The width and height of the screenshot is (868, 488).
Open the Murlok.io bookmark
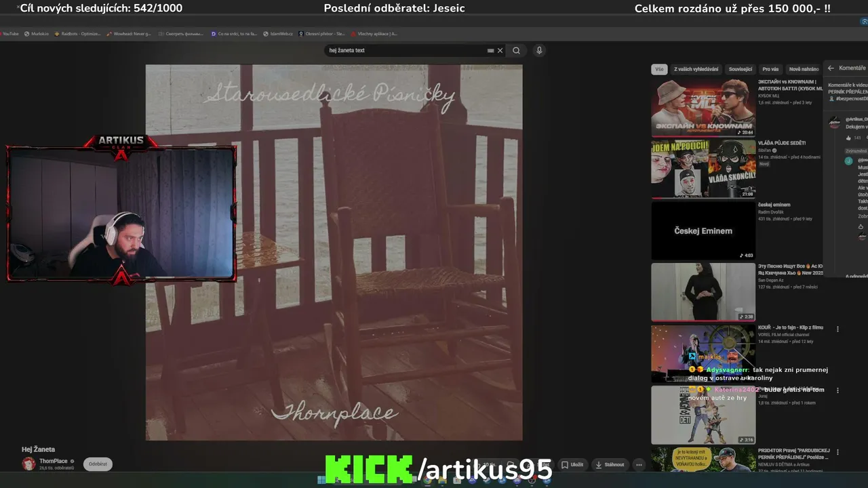tap(37, 33)
